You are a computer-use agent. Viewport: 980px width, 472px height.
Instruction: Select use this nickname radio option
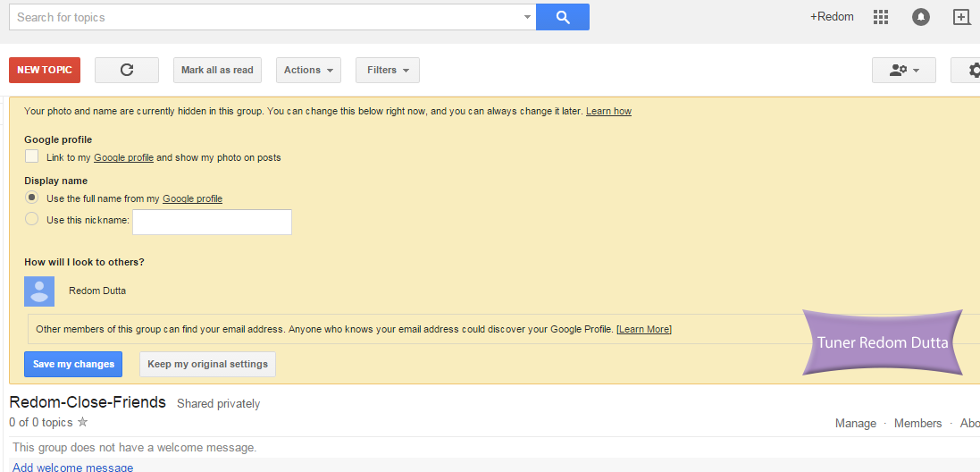[x=32, y=219]
